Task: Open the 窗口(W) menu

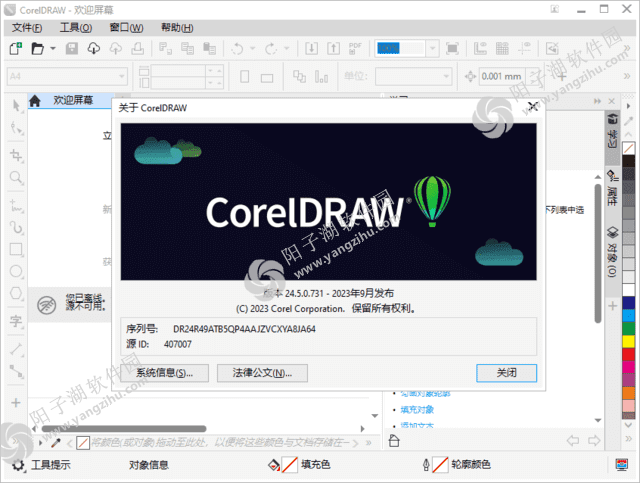Action: [x=127, y=28]
